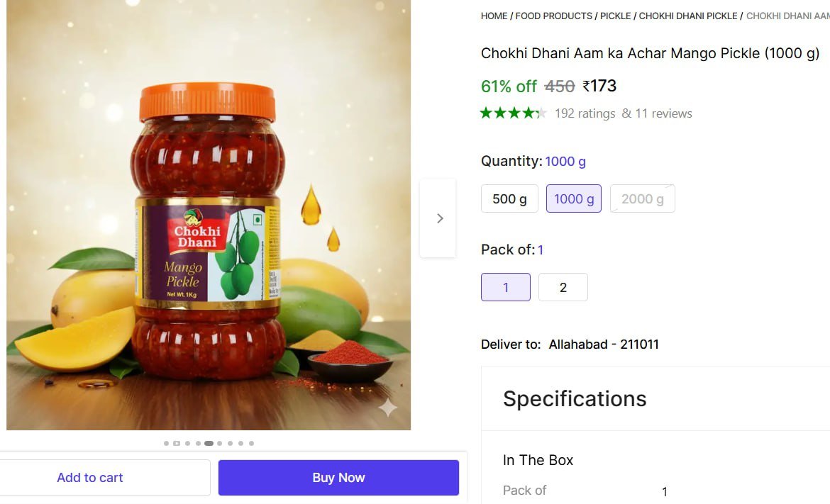Click the Add to cart button
Viewport: 830px width, 504px height.
[x=90, y=478]
